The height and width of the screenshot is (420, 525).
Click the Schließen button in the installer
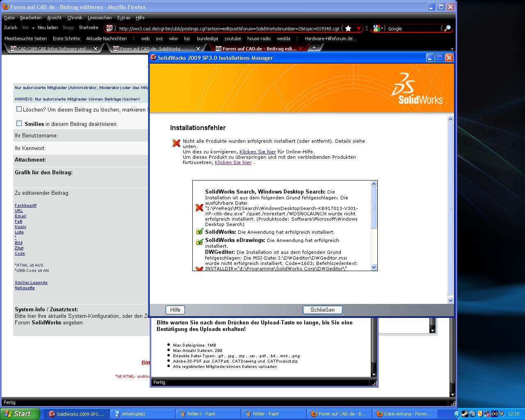coord(322,310)
